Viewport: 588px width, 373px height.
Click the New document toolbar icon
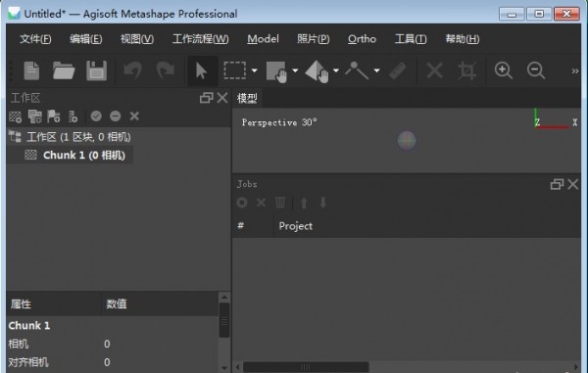31,70
